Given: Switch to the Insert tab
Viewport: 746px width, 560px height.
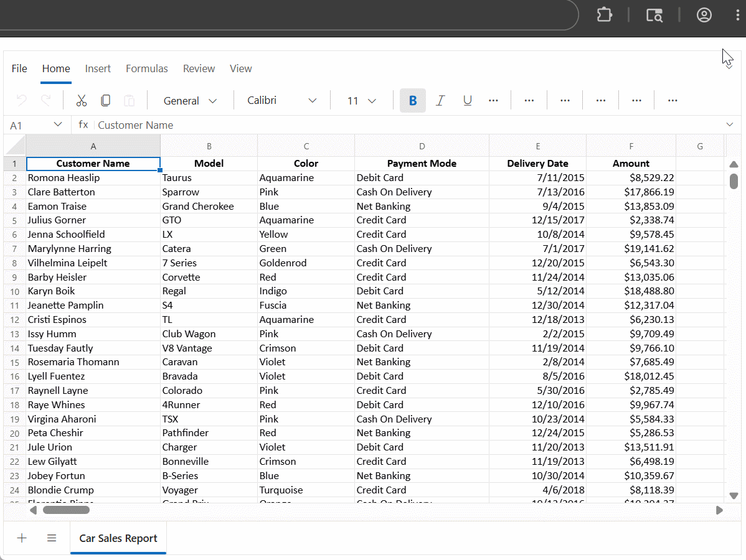Looking at the screenshot, I should click(x=98, y=68).
